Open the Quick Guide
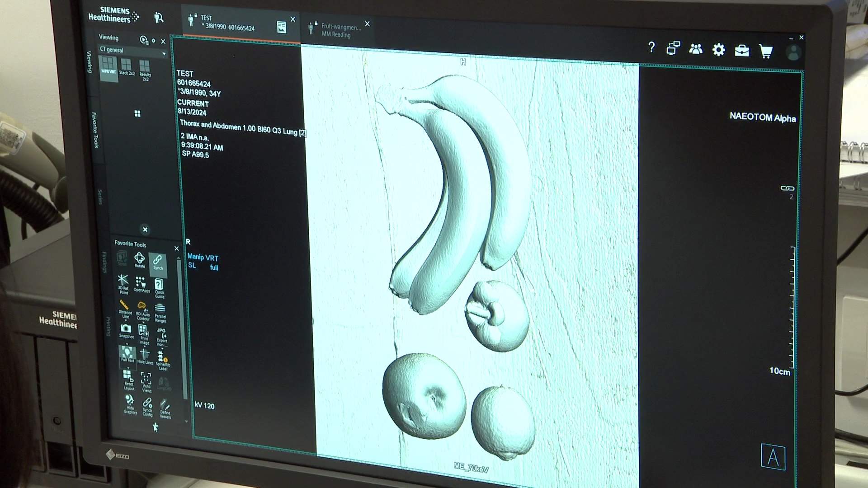The image size is (868, 488). click(x=159, y=287)
